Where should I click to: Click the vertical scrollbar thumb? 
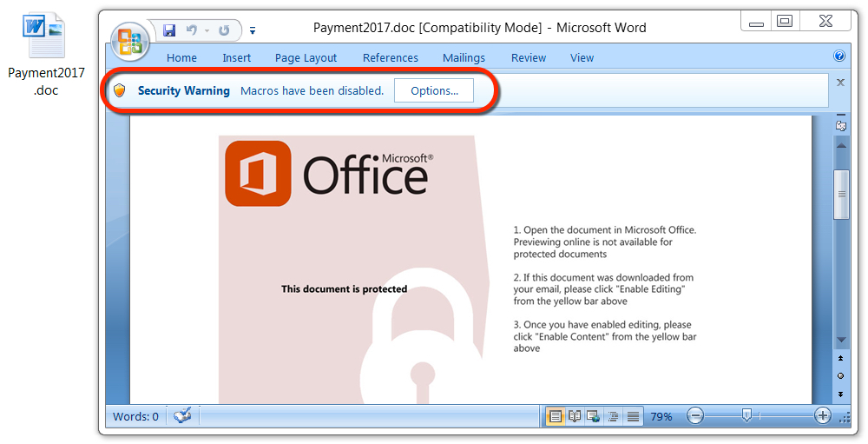click(841, 194)
